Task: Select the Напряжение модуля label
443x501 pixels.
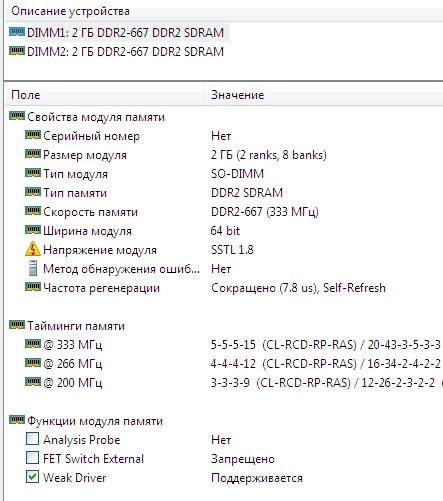Action: tap(100, 250)
